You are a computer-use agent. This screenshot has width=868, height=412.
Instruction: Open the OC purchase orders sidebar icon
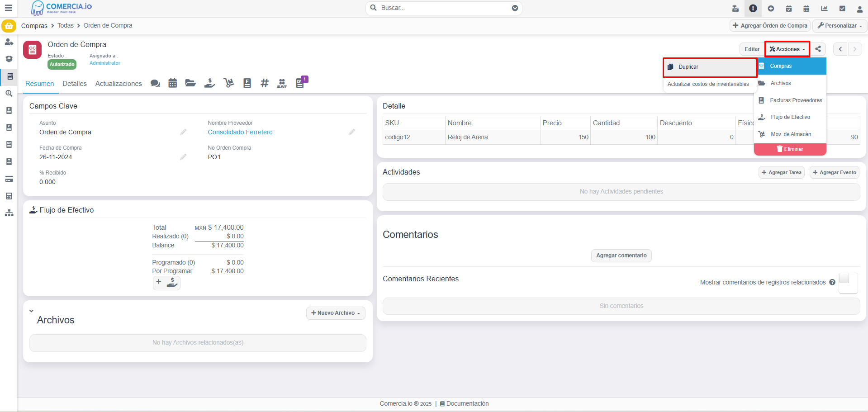click(x=9, y=76)
